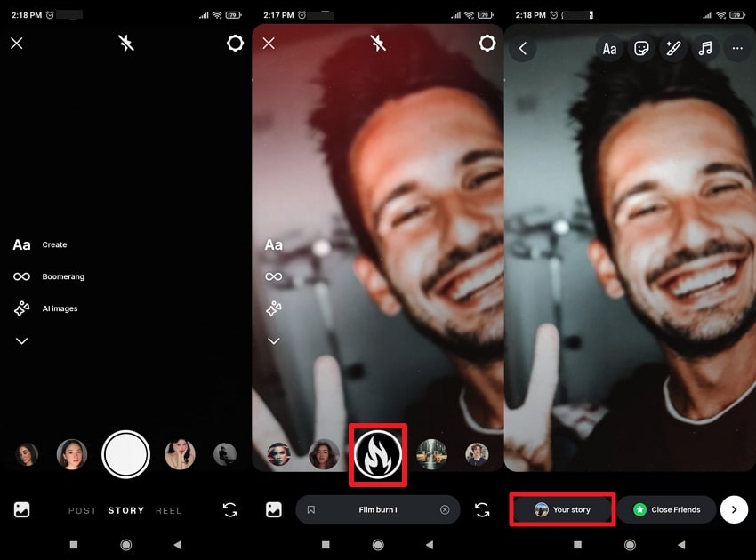Screen dimensions: 756x560
Task: Expand more creation modes
Action: point(21,340)
